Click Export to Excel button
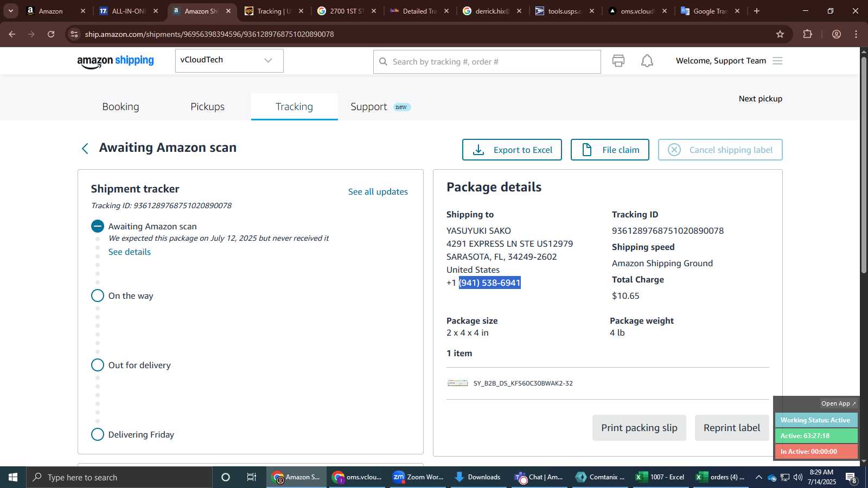 512,150
